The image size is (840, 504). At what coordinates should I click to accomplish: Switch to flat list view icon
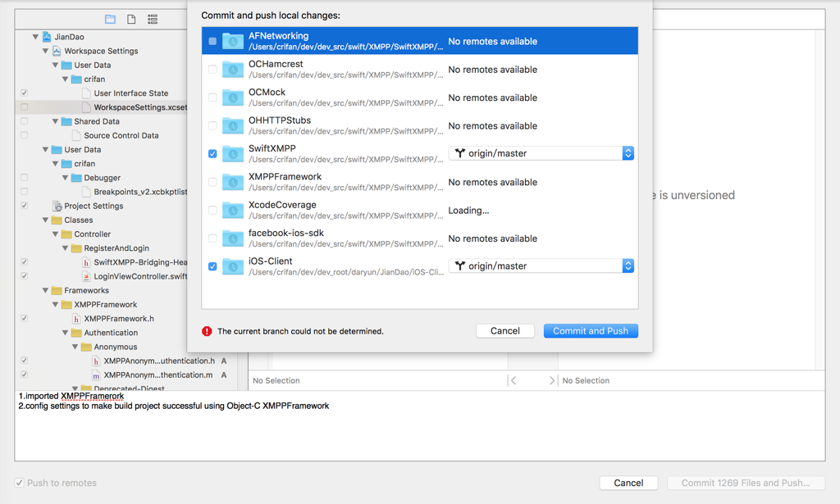[153, 20]
